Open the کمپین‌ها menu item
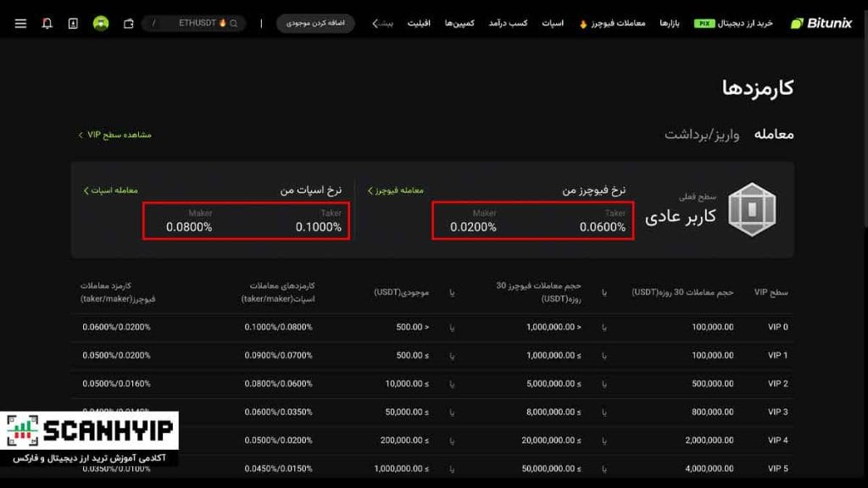This screenshot has width=868, height=488. click(x=459, y=23)
